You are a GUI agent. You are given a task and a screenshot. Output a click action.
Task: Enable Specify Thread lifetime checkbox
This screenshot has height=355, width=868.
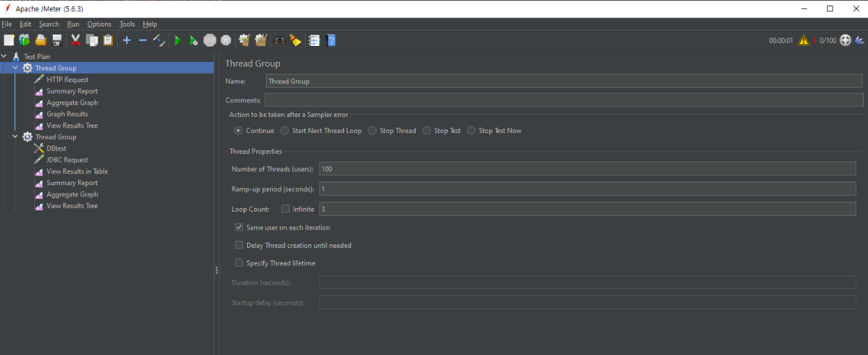click(x=239, y=263)
